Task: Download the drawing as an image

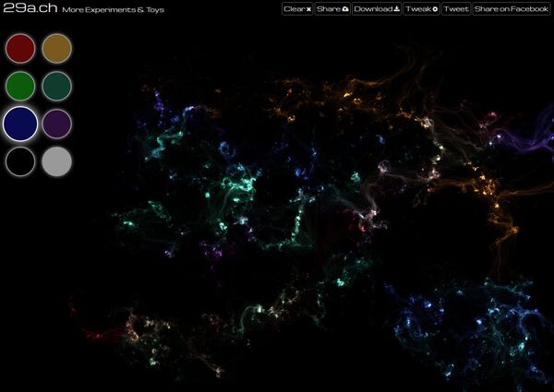Action: (x=376, y=8)
